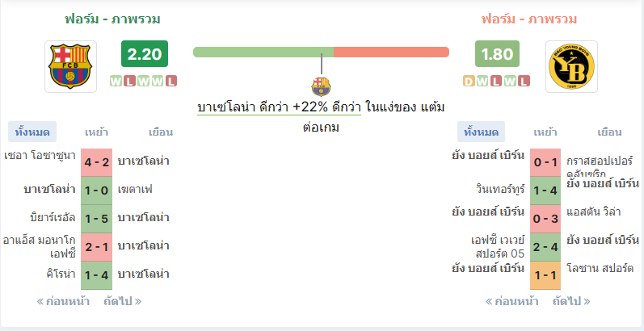Click the Young Boys club logo

(x=571, y=66)
